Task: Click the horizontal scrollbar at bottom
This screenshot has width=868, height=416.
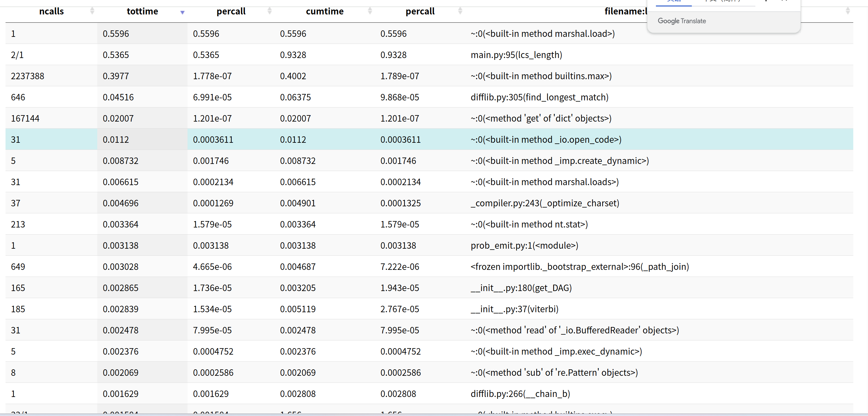Action: pyautogui.click(x=434, y=414)
